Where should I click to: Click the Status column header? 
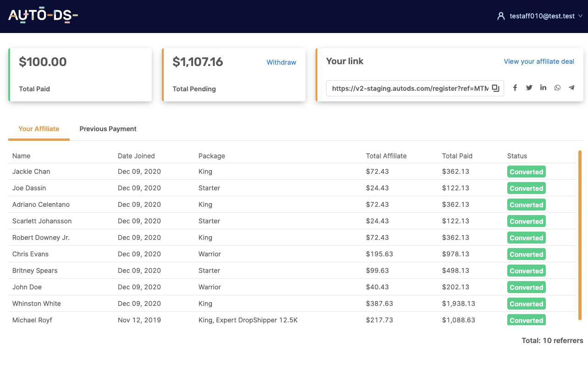(x=517, y=156)
